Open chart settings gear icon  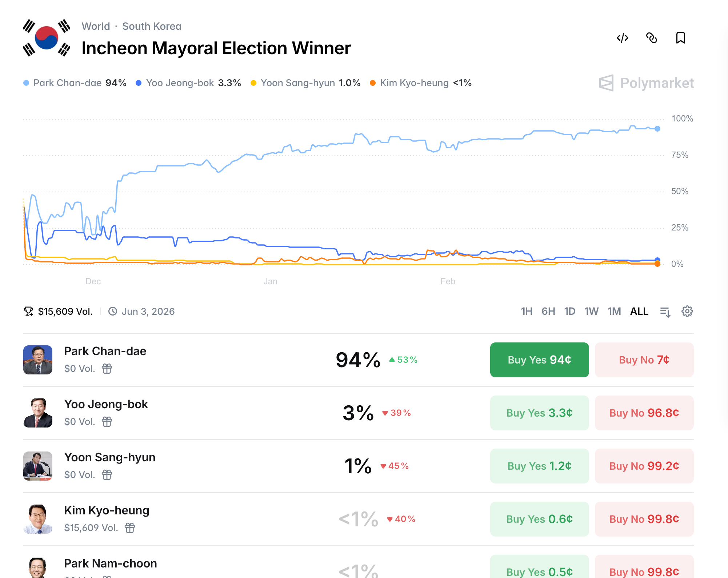[687, 312]
